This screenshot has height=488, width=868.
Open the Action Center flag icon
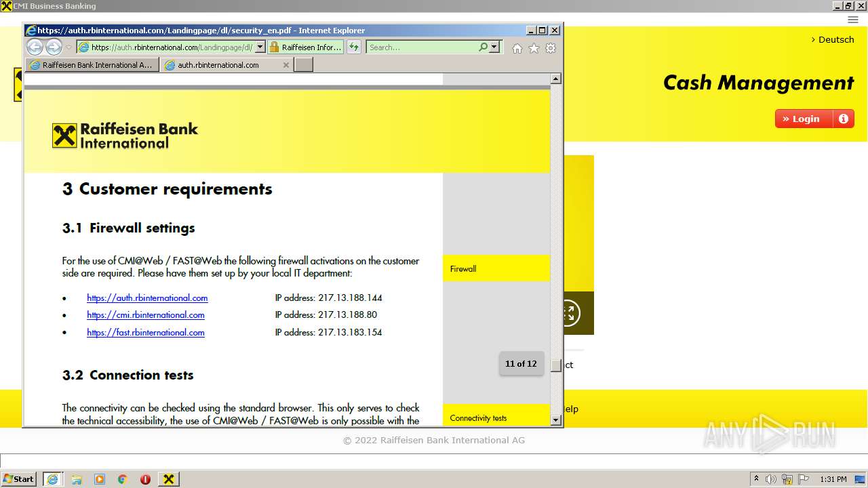click(804, 479)
